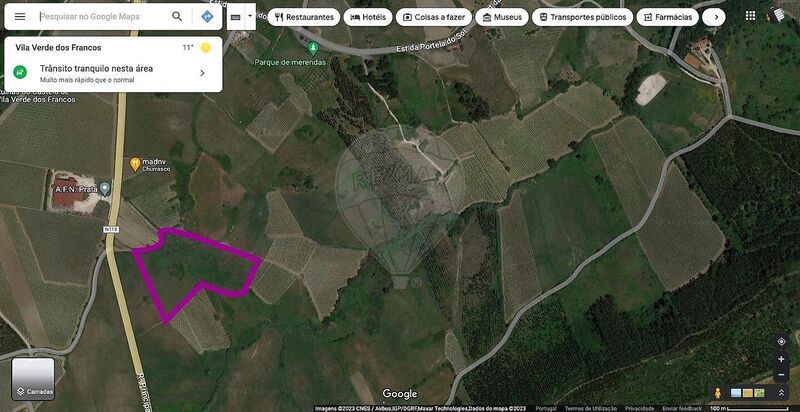This screenshot has height=412, width=800.
Task: Open the Google apps grid
Action: (750, 15)
